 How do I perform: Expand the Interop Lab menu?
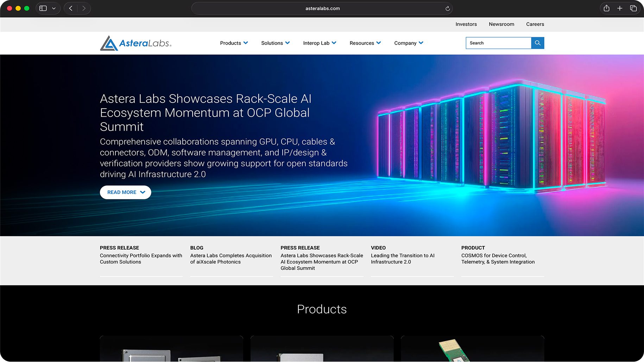(x=320, y=43)
